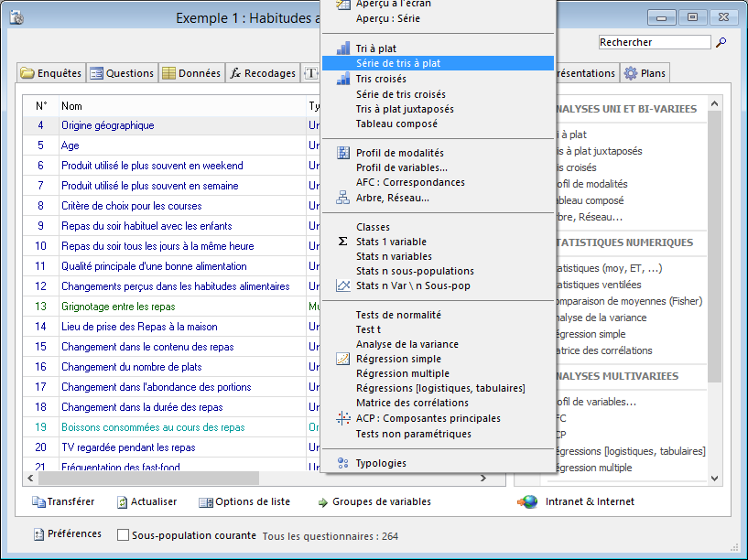Open the Plans tab
Image resolution: width=748 pixels, height=560 pixels.
(x=645, y=73)
